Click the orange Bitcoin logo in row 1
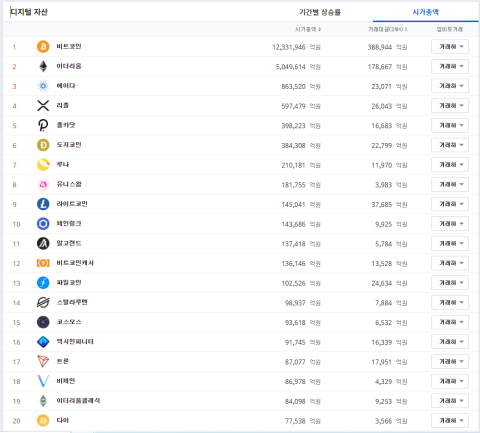This screenshot has width=480, height=433. 43,47
